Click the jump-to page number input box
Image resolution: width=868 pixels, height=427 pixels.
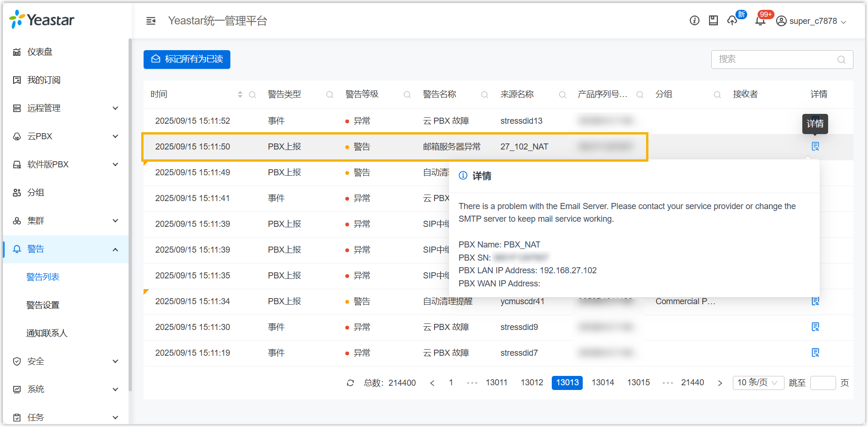click(822, 383)
